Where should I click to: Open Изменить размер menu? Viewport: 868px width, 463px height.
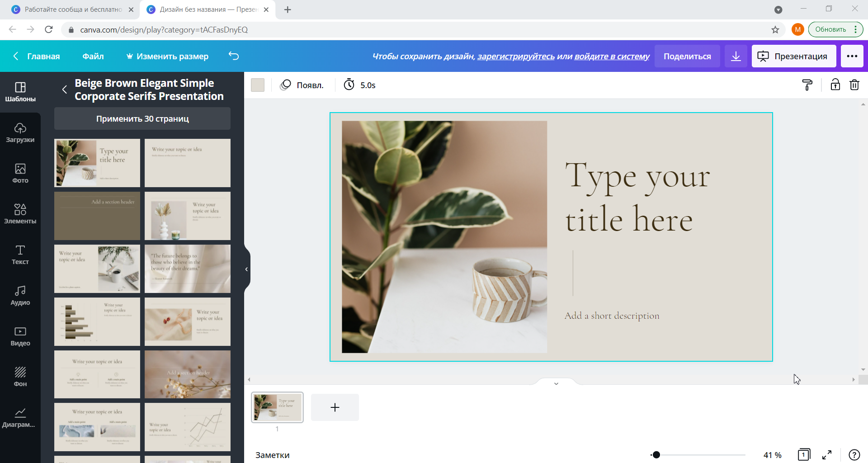click(167, 56)
